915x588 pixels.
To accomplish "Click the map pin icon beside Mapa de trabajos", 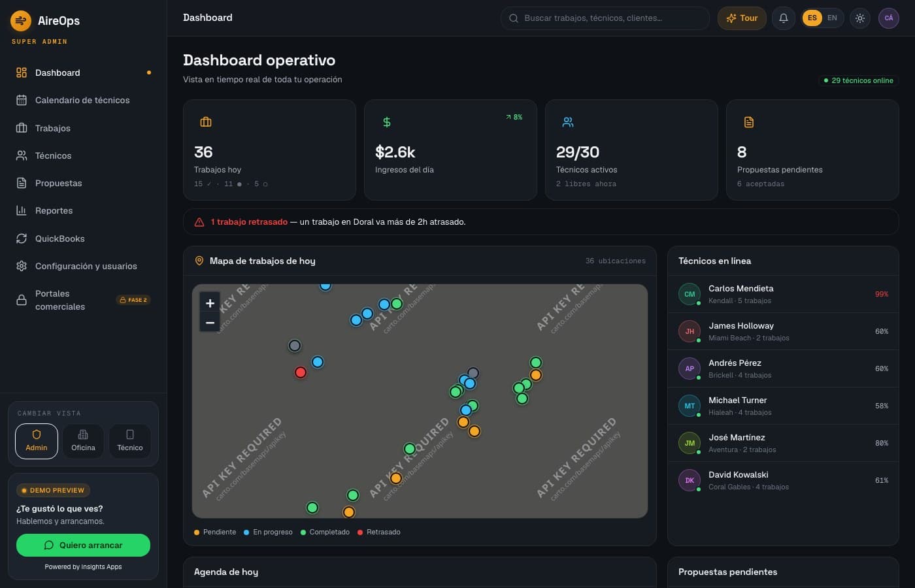I will (x=199, y=261).
